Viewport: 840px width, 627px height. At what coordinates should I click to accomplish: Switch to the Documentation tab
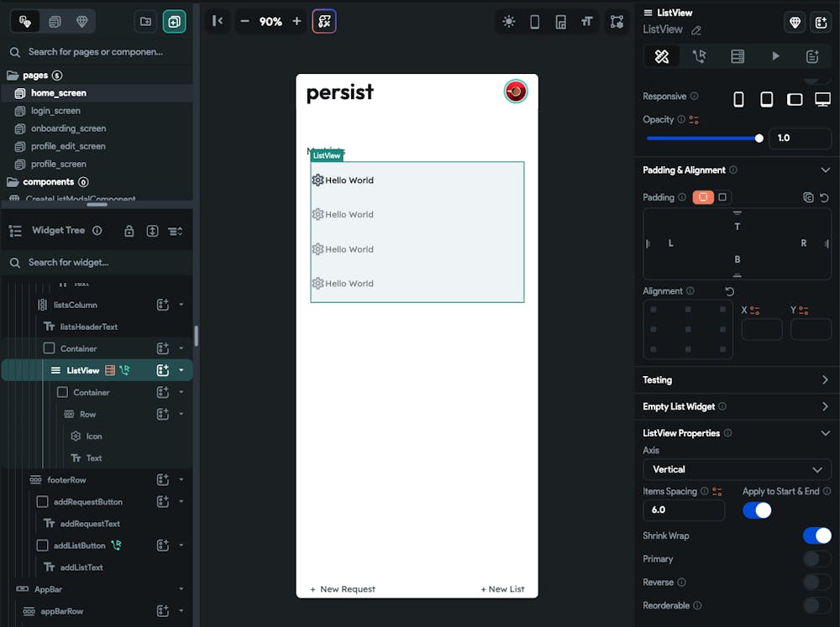[x=812, y=56]
